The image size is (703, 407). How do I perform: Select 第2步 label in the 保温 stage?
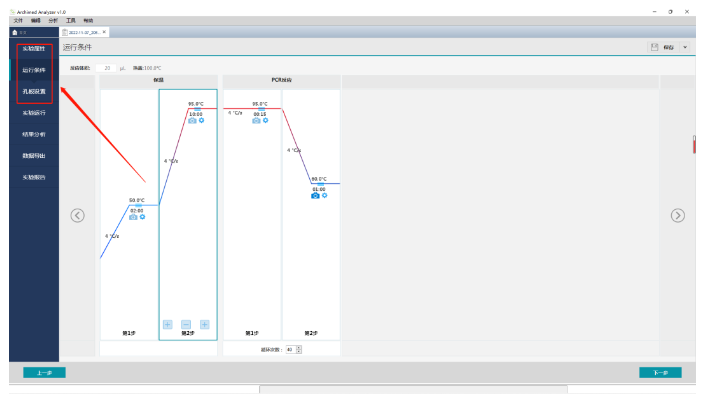pos(188,333)
